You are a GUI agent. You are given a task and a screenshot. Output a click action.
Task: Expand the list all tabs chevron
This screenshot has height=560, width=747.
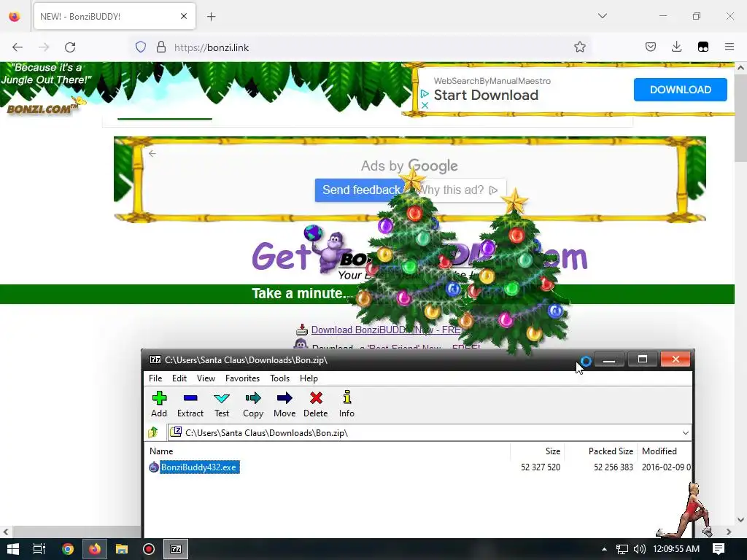(603, 16)
